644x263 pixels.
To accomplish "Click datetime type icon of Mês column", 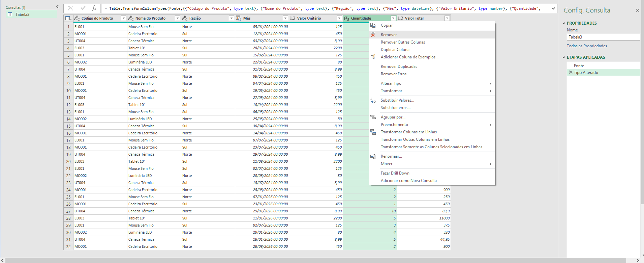I will [x=239, y=18].
